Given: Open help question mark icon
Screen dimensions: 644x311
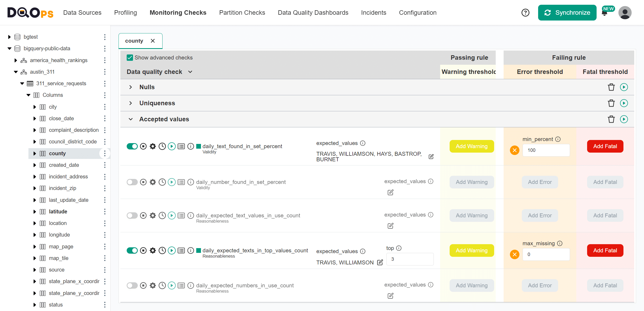Looking at the screenshot, I should [x=525, y=13].
